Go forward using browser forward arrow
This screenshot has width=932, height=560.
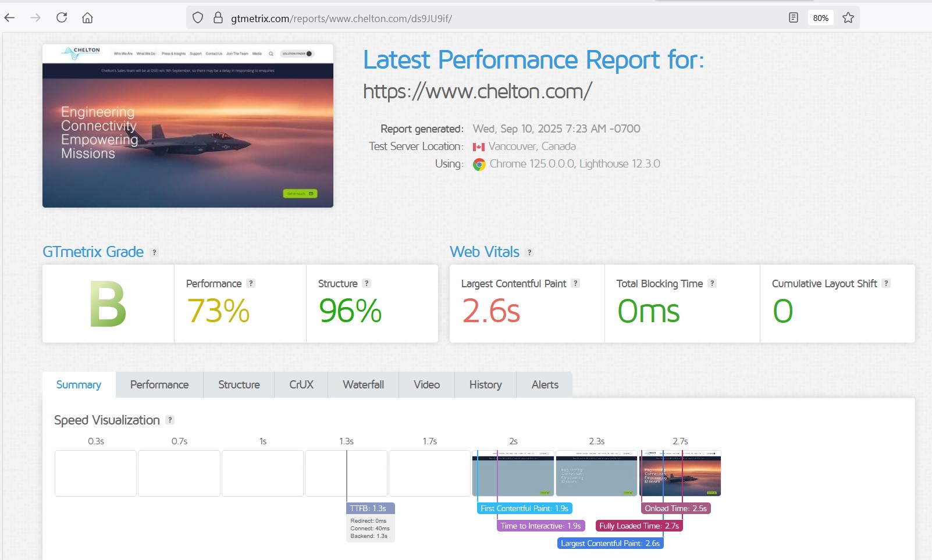[x=35, y=17]
